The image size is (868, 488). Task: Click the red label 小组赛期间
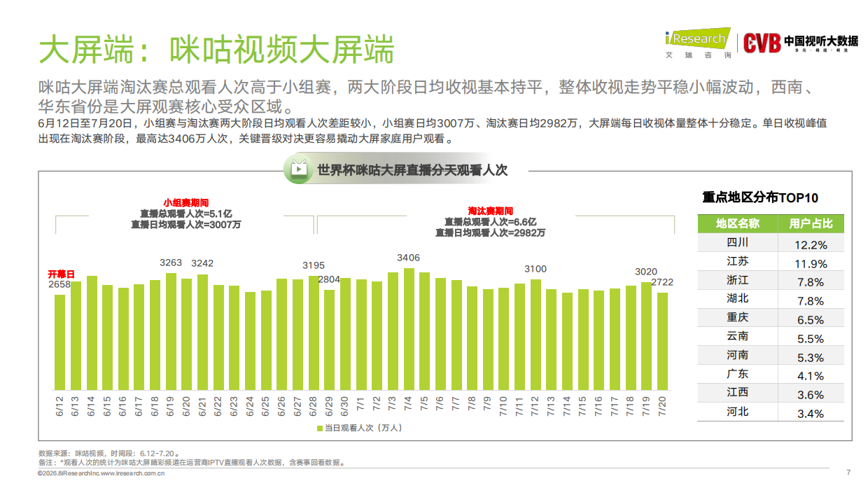186,202
